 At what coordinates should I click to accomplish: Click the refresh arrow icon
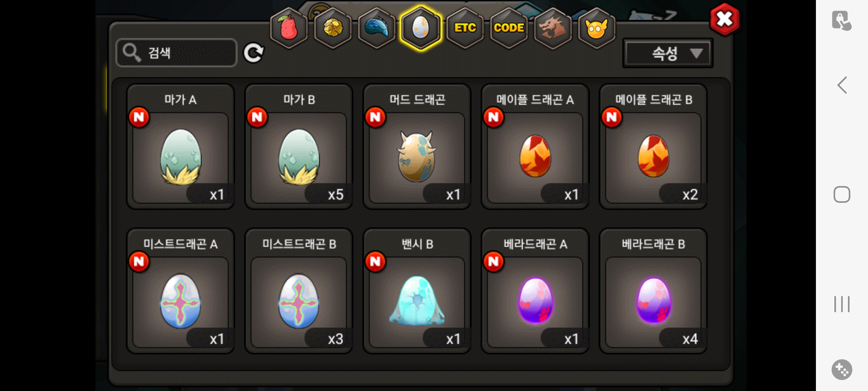(x=254, y=53)
